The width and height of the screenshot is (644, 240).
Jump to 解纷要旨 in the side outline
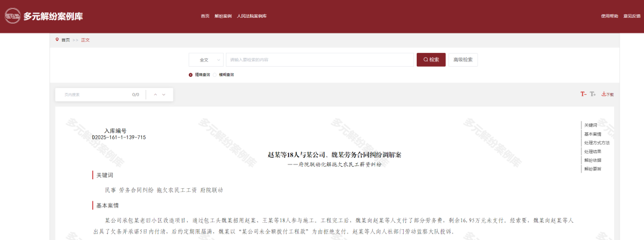click(x=593, y=169)
